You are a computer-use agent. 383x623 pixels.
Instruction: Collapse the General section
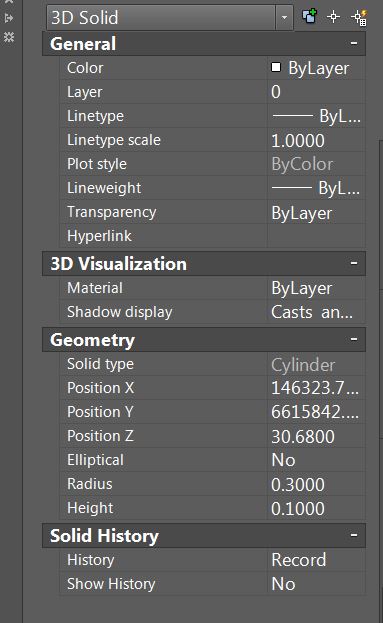[354, 43]
